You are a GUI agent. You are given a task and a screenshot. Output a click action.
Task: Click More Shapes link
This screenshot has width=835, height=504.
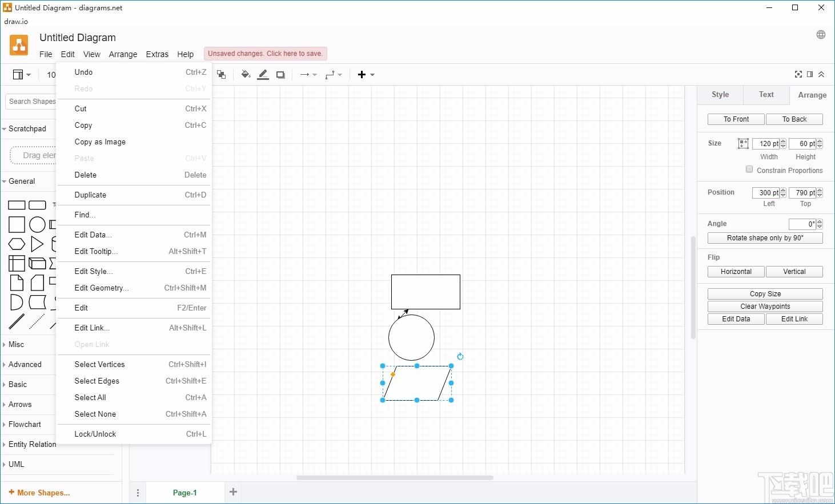coord(39,493)
